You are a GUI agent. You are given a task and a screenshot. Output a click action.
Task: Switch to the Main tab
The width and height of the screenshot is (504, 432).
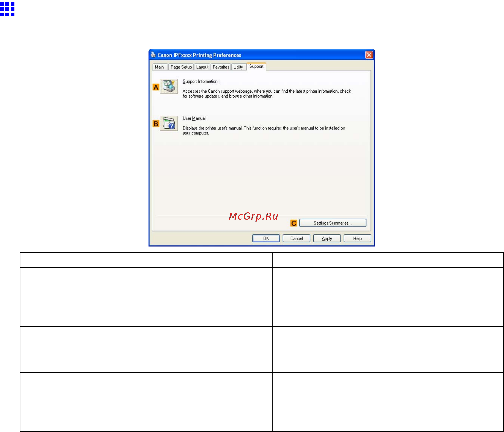[x=159, y=67]
